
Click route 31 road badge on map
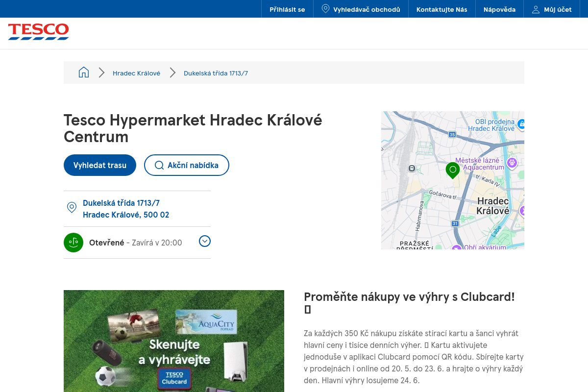point(455,223)
